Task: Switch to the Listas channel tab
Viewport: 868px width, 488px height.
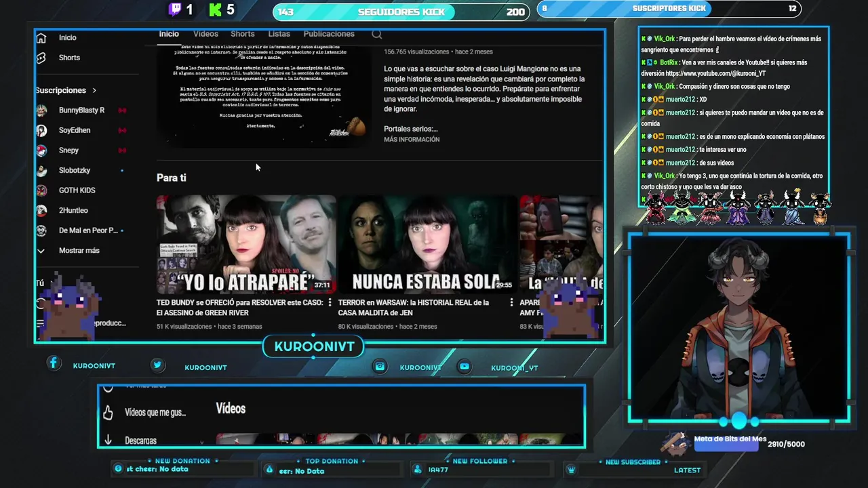Action: [279, 34]
